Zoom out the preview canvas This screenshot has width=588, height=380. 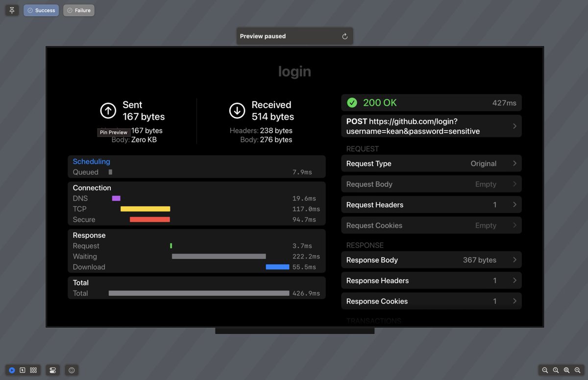pos(545,370)
